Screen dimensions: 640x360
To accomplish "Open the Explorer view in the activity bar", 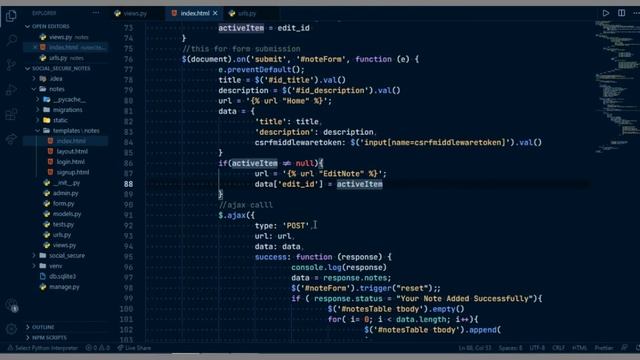I will (x=11, y=16).
